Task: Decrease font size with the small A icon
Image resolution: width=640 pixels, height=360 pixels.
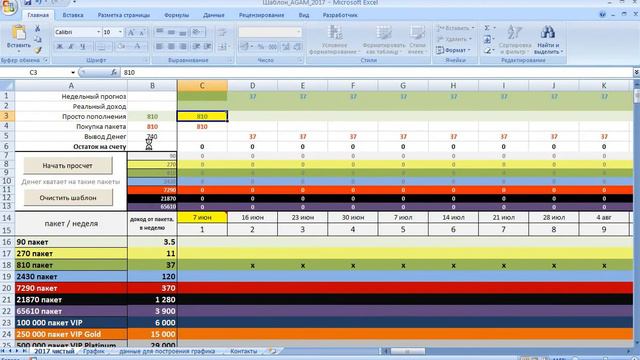Action: pos(141,32)
